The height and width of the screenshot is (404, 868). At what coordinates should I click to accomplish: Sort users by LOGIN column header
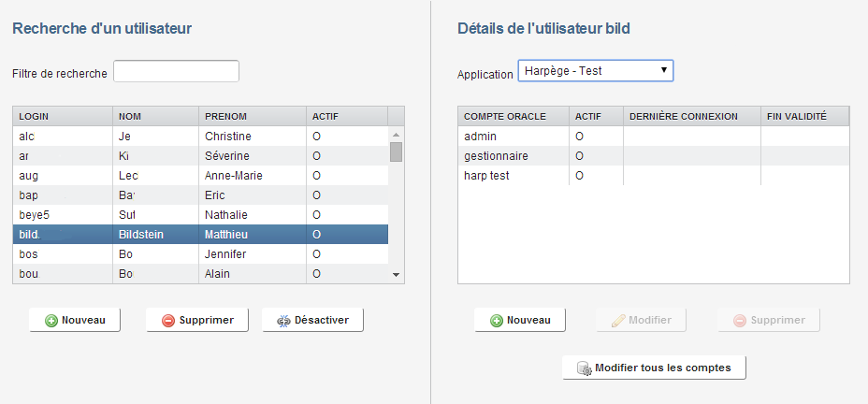[62, 116]
